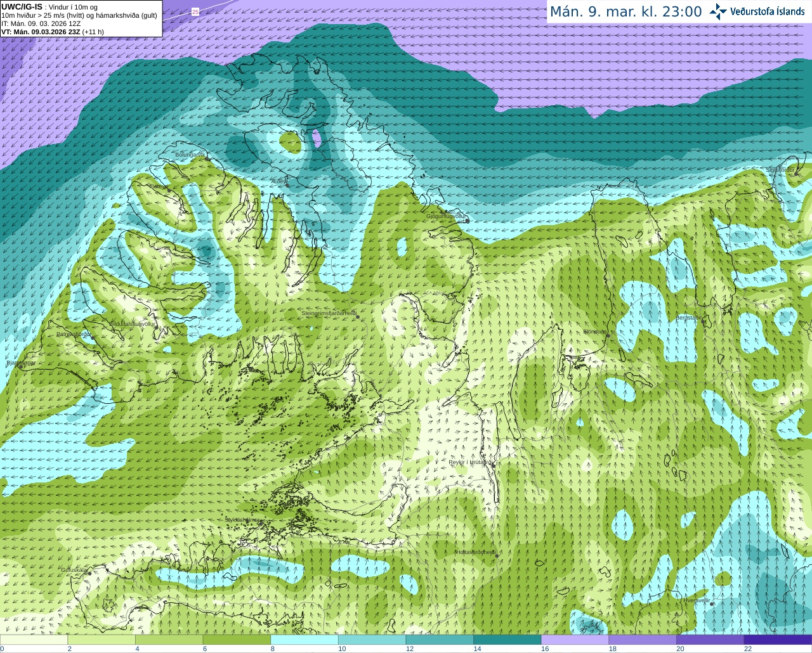The width and height of the screenshot is (812, 653).
Task: Select the 12–14 m/s teal legend color
Action: point(440,640)
